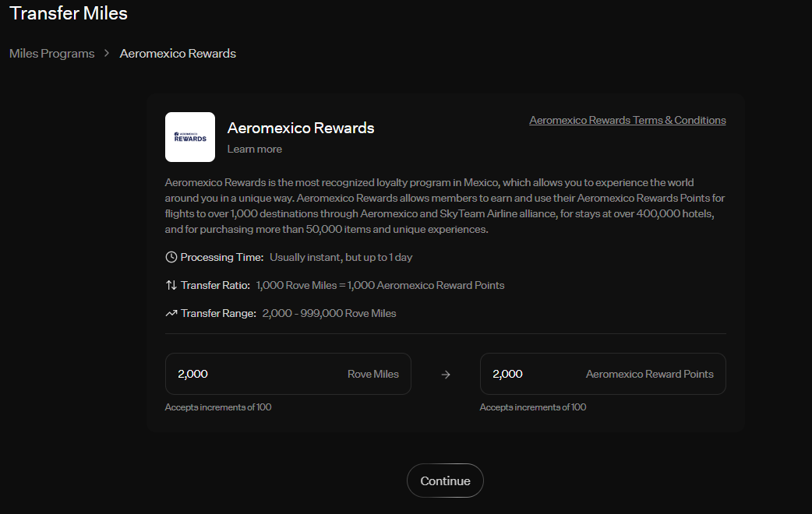
Task: Focus the Aeromexico Reward Points field
Action: click(x=603, y=374)
